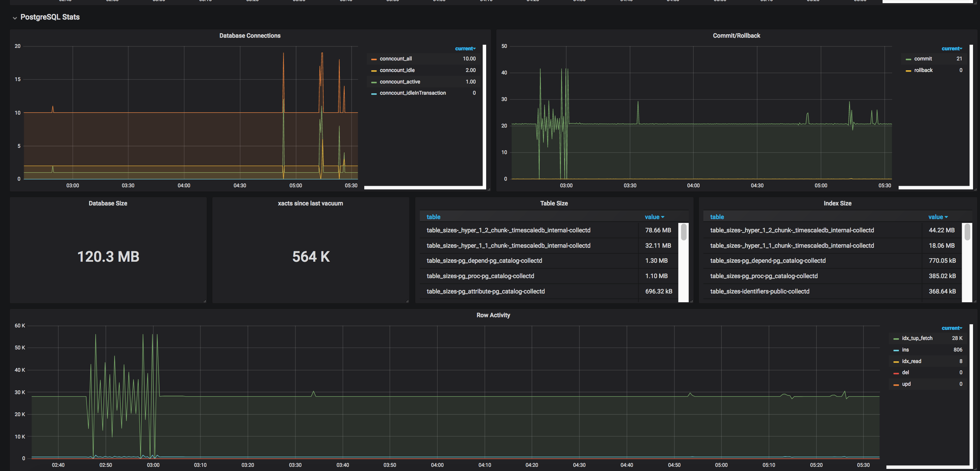Viewport: 980px width, 471px height.
Task: Click Table Size panel vertical scrollbar
Action: pos(683,232)
